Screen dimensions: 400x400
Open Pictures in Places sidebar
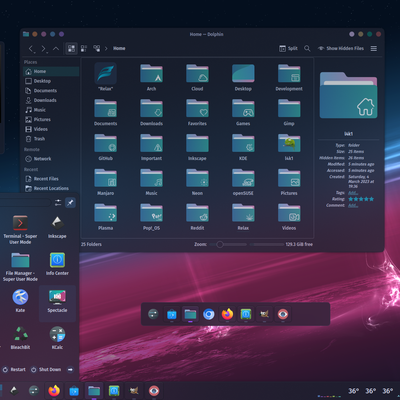51,120
